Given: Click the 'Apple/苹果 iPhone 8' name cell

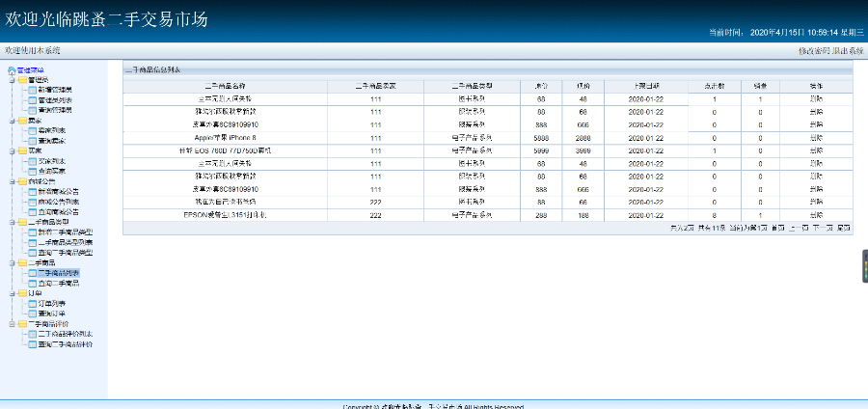Looking at the screenshot, I should pos(225,137).
